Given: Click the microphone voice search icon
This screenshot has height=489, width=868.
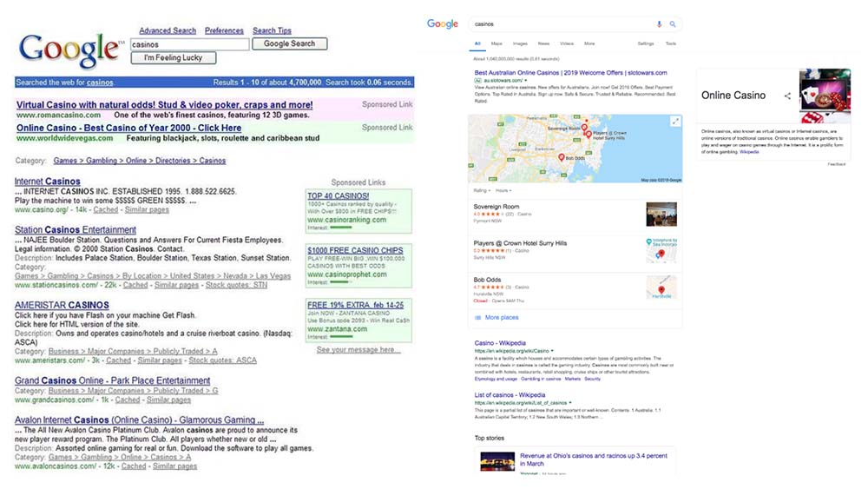Looking at the screenshot, I should 659,24.
